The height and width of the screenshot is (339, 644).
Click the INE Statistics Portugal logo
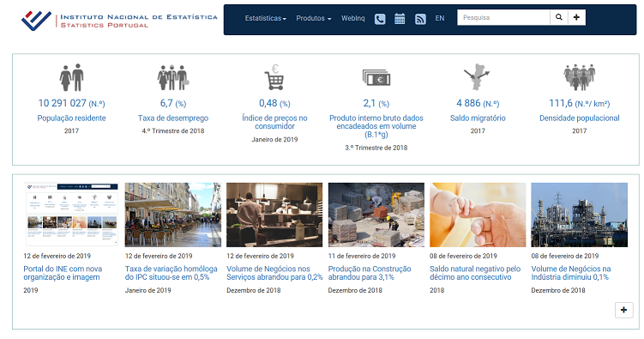pos(119,21)
